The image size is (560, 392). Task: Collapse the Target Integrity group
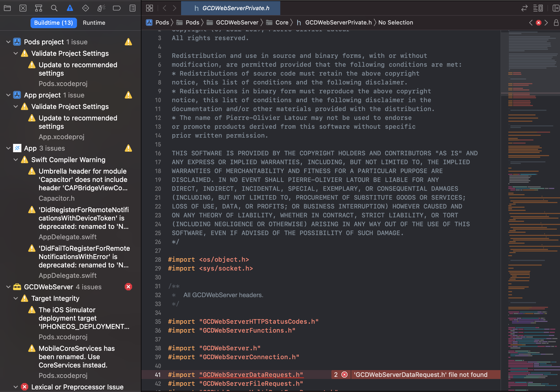tap(16, 298)
